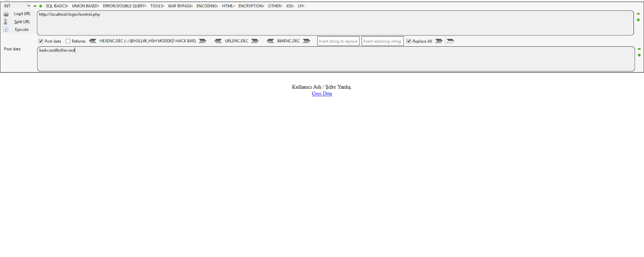644x257 pixels.
Task: Click the dark arrow right of Replace All
Action: pos(439,41)
